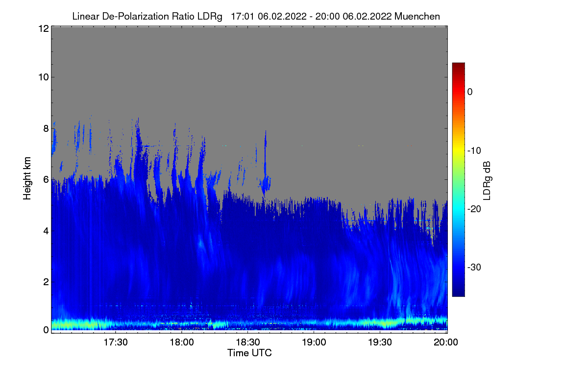588x392 pixels.
Task: Click the 'Time UTC' x-axis label
Action: click(249, 352)
